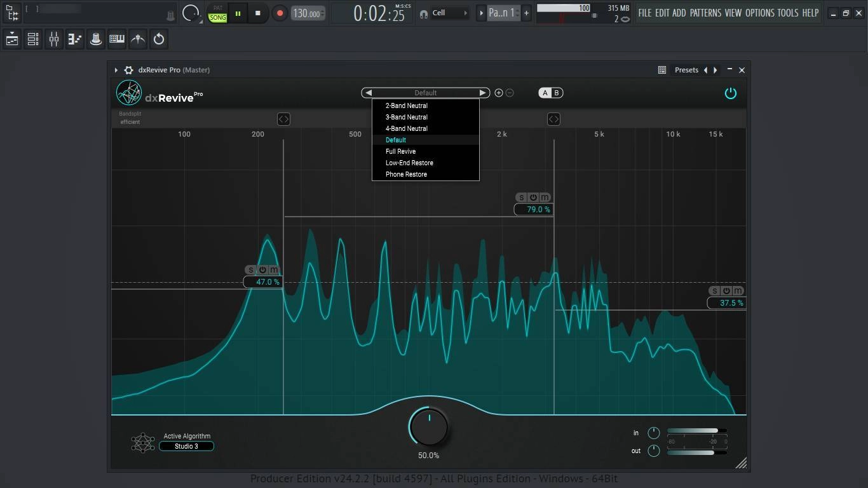
Task: Pause playback with the green pause button
Action: pos(238,13)
